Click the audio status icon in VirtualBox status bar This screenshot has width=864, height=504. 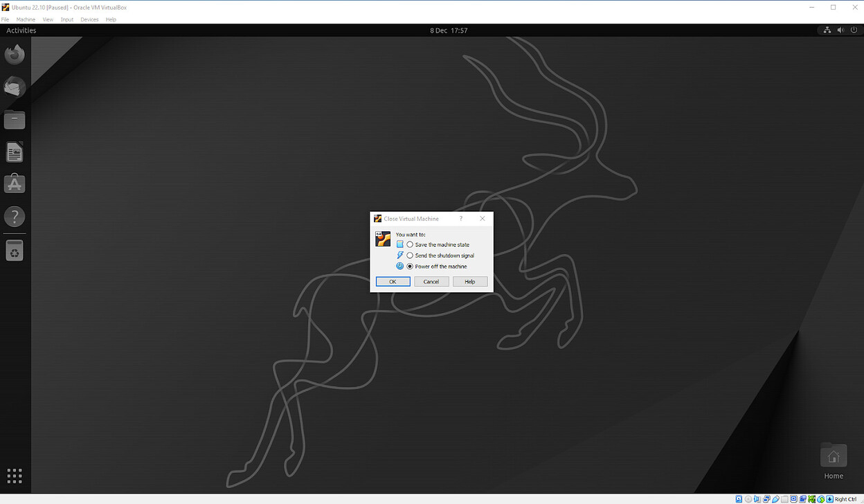tap(756, 498)
